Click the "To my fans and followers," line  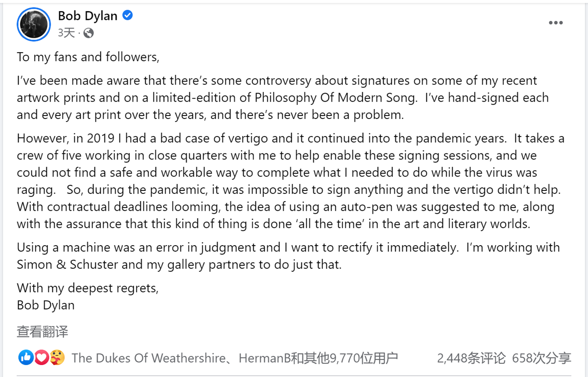tap(88, 57)
